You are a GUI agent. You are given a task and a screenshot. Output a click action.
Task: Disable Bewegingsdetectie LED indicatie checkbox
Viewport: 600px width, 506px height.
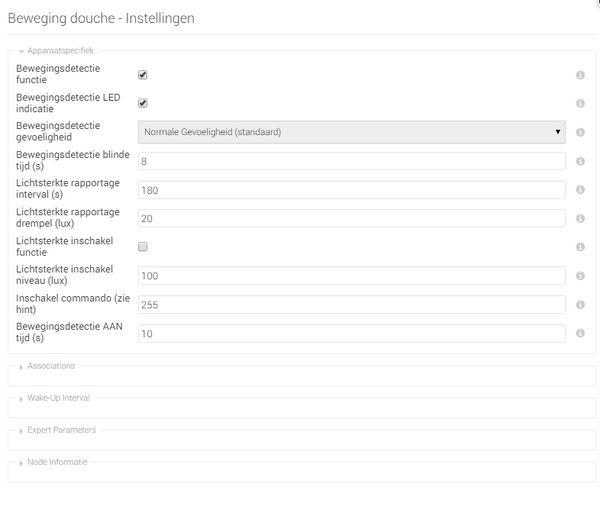pos(143,103)
